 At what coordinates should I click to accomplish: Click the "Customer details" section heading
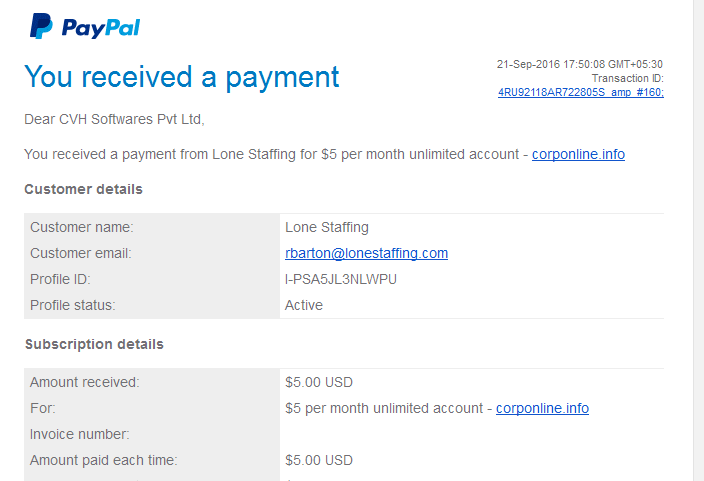pyautogui.click(x=83, y=189)
